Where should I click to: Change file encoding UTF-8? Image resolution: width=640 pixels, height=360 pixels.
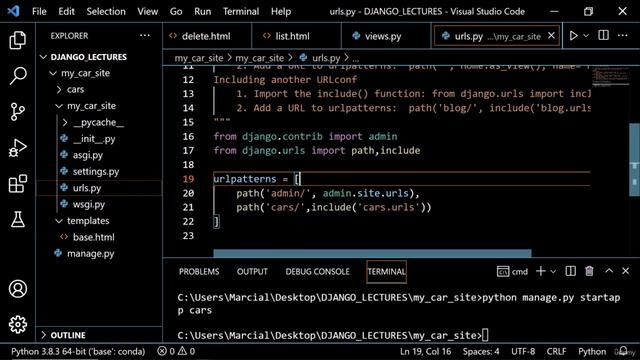pyautogui.click(x=523, y=351)
